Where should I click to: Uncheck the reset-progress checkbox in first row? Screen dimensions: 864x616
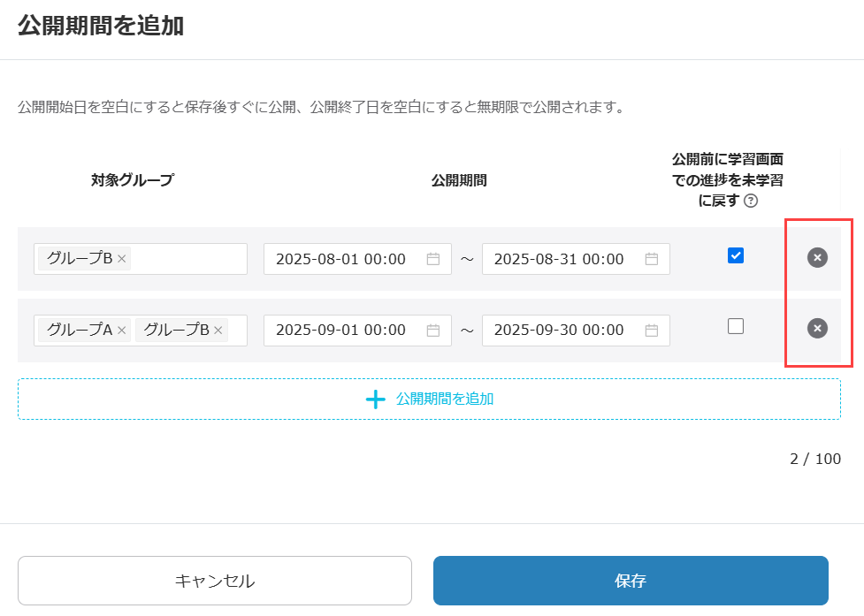tap(736, 255)
